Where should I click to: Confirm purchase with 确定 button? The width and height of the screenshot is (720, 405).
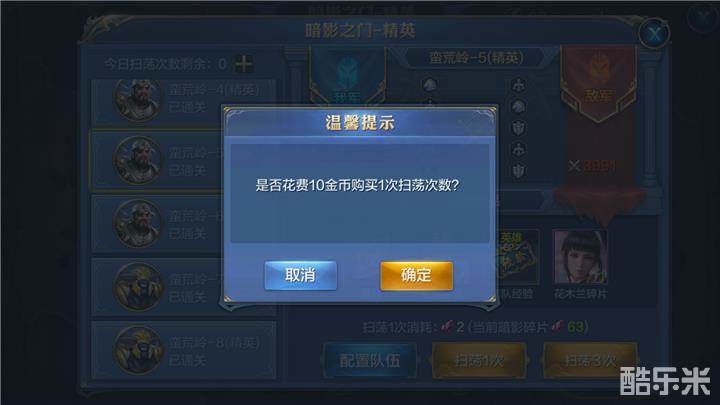416,276
